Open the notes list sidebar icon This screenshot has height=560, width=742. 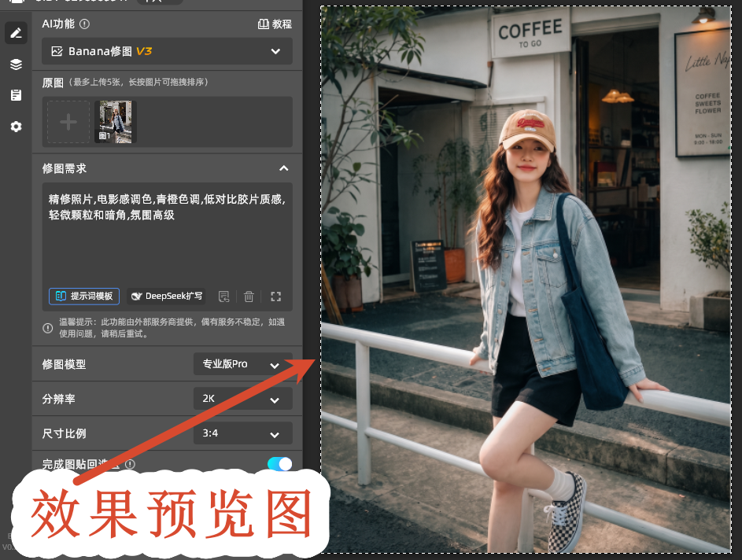point(16,95)
